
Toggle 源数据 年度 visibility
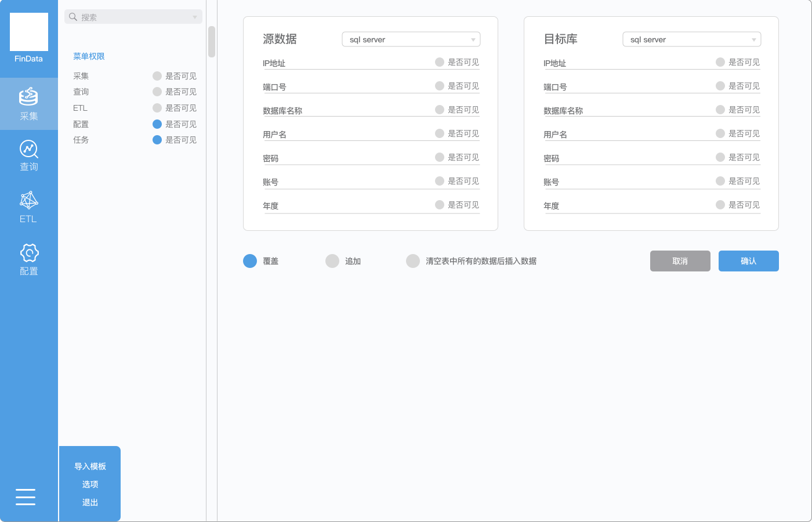click(x=440, y=205)
